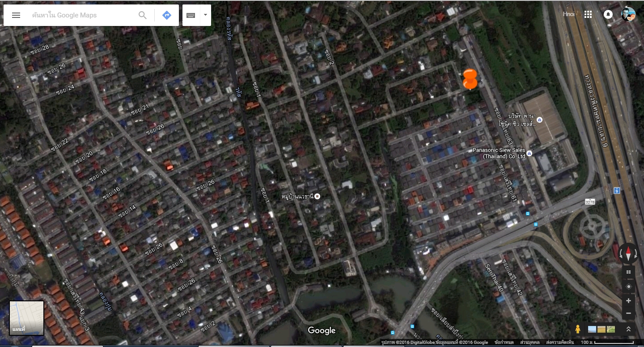Open the Google apps grid
Viewport: 644px width, 347px height.
(588, 14)
